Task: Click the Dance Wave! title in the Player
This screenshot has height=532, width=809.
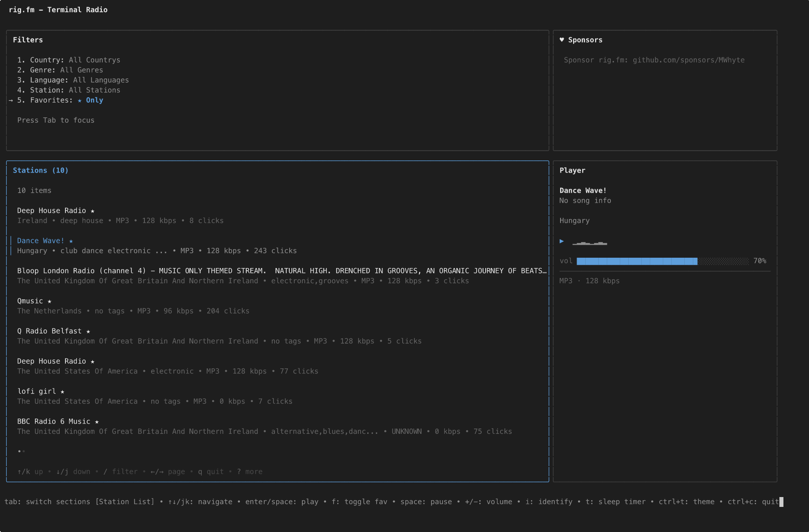Action: 583,190
